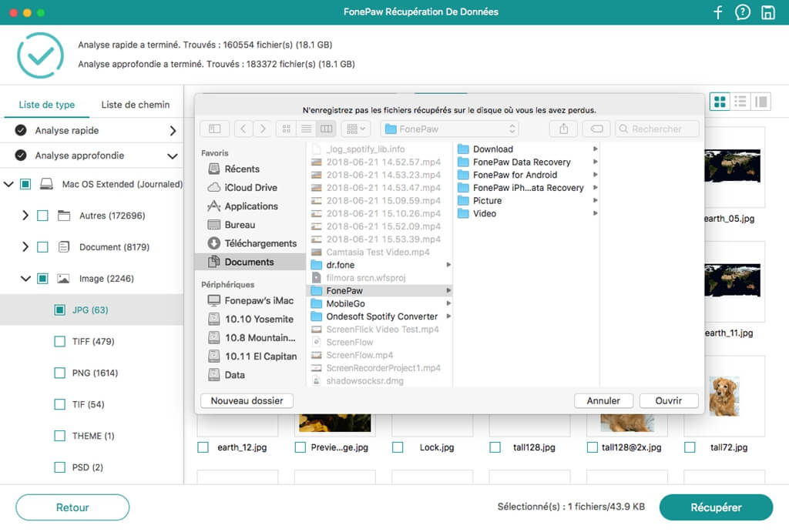Viewport: 789px width, 532px height.
Task: Switch to detail column view in results
Action: tap(760, 102)
